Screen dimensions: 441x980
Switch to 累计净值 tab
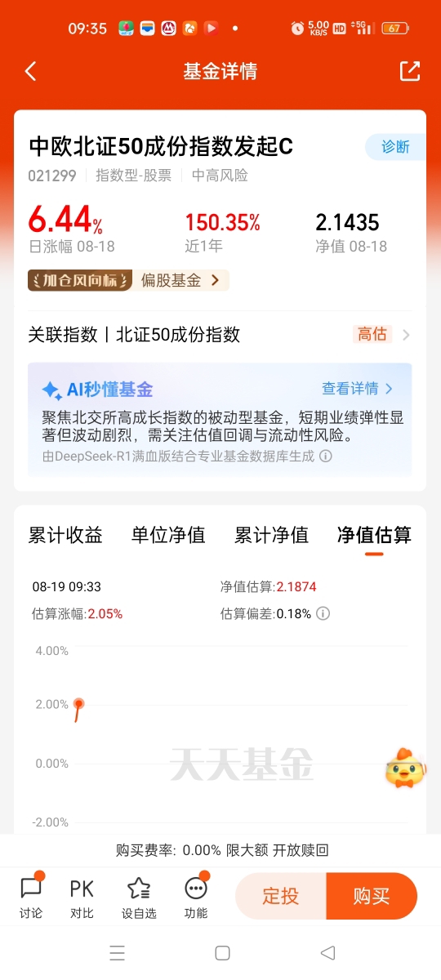pyautogui.click(x=272, y=536)
